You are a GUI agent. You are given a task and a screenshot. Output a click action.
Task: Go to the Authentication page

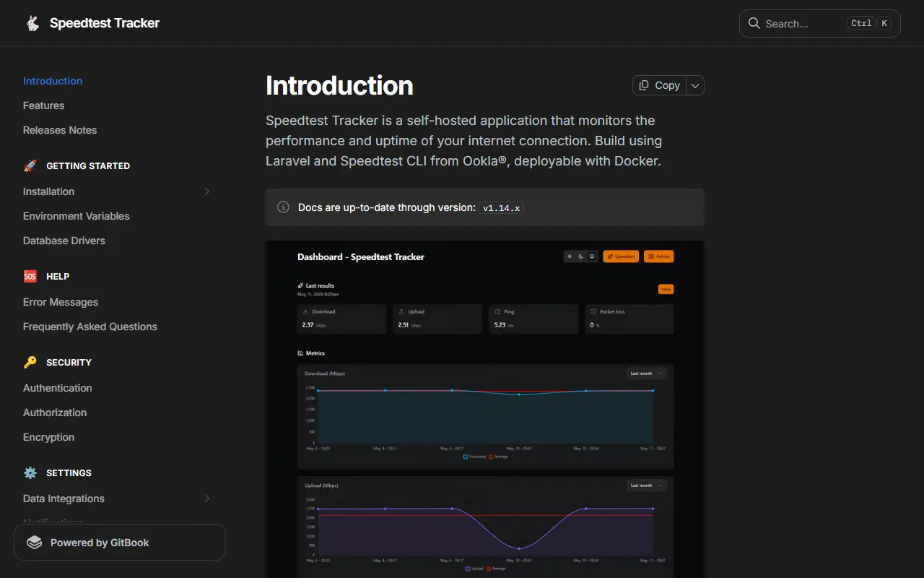click(58, 388)
